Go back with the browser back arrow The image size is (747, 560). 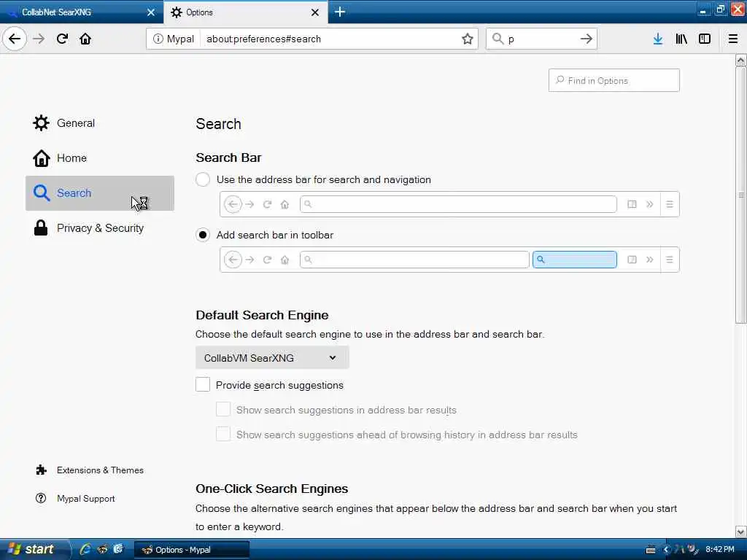tap(15, 39)
